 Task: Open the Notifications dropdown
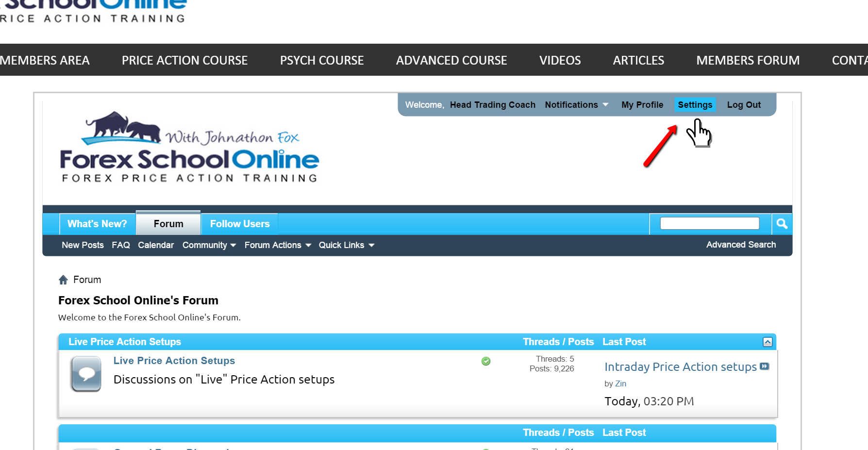576,105
